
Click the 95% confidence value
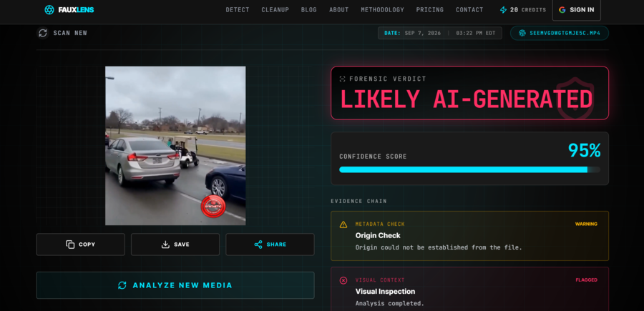tap(584, 151)
